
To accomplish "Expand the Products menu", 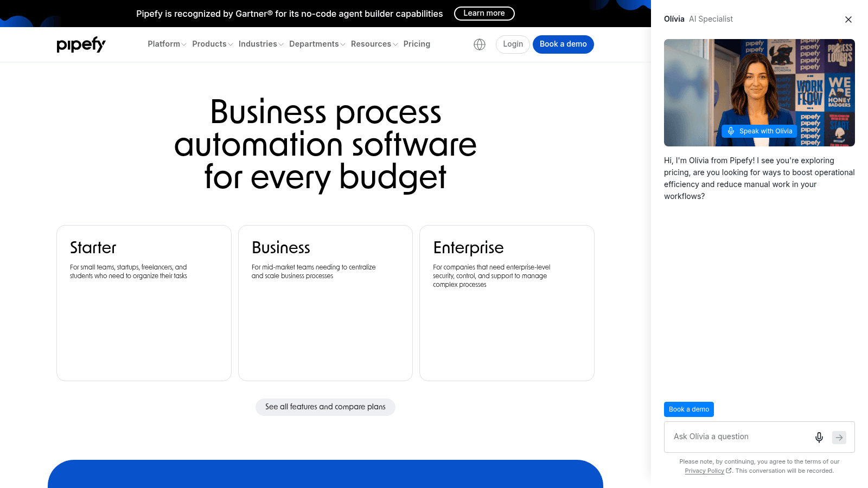I will point(212,44).
